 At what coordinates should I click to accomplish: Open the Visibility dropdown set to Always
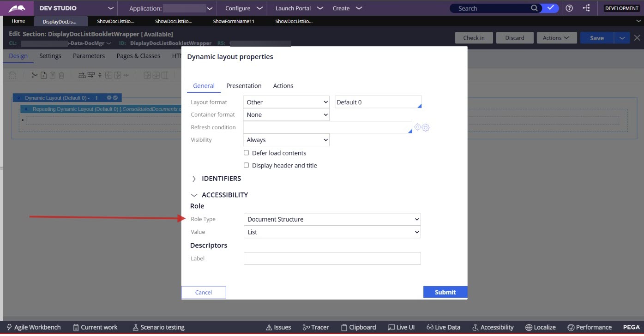point(286,140)
